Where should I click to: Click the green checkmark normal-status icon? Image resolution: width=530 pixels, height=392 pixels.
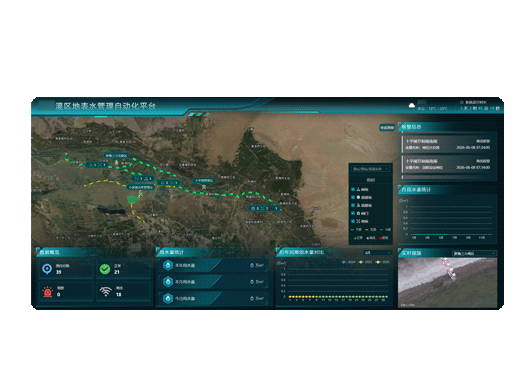coord(105,269)
